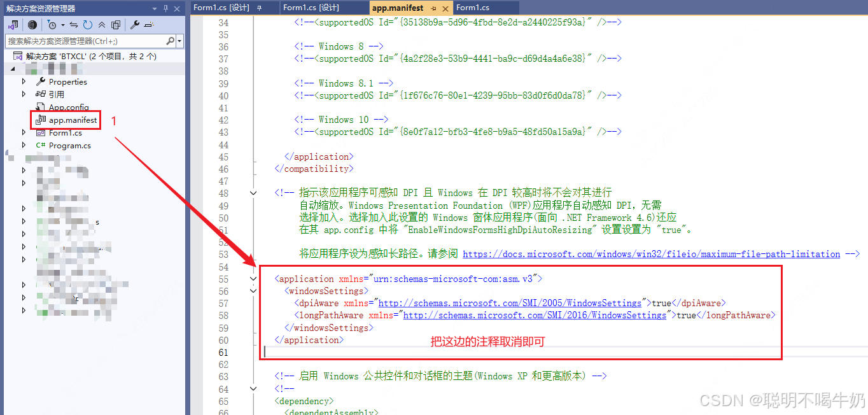This screenshot has height=415, width=868.
Task: Click the globe icon in Solution Explorer toolbar
Action: tap(32, 25)
